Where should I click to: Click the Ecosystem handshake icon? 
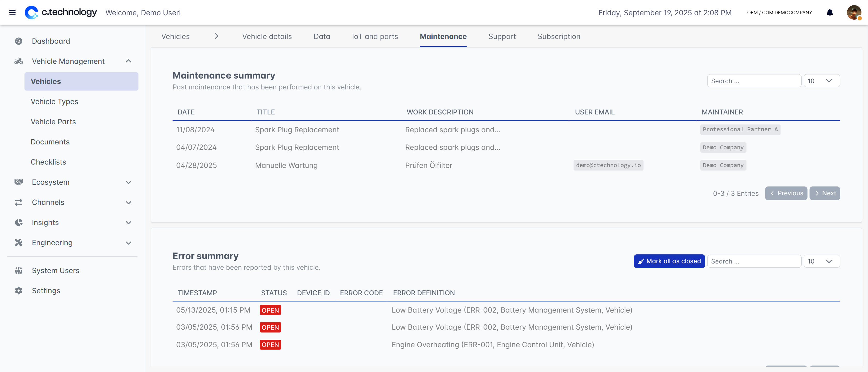point(19,182)
